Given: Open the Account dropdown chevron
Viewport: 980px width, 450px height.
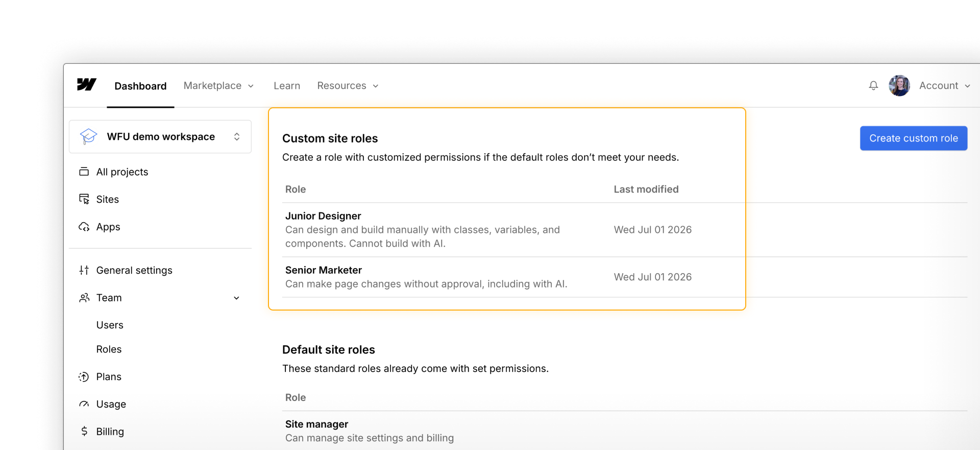Looking at the screenshot, I should [967, 86].
